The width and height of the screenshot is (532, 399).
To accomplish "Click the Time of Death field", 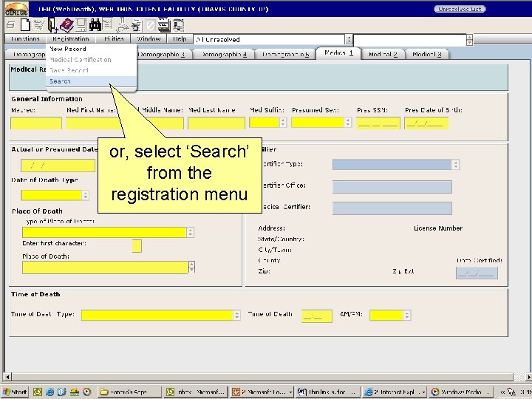I will [317, 316].
